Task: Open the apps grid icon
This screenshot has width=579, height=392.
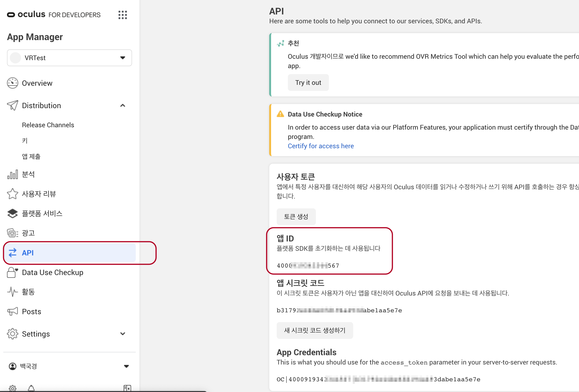Action: pyautogui.click(x=122, y=15)
